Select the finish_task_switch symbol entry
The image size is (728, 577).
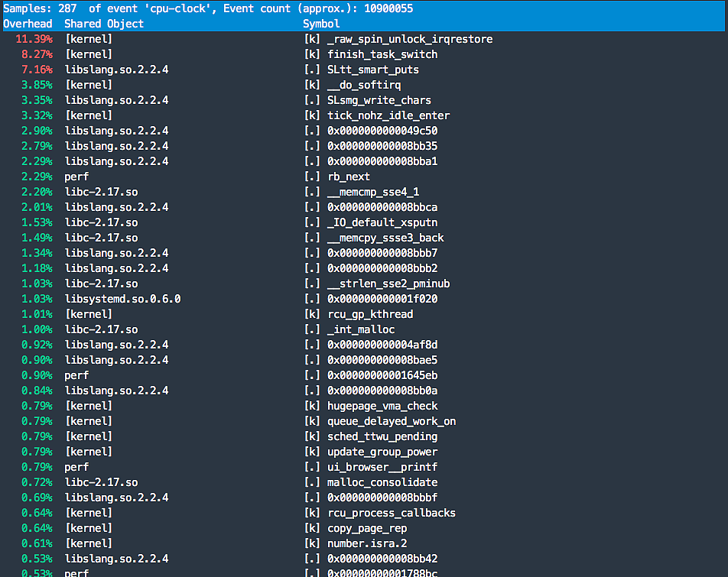pos(382,54)
